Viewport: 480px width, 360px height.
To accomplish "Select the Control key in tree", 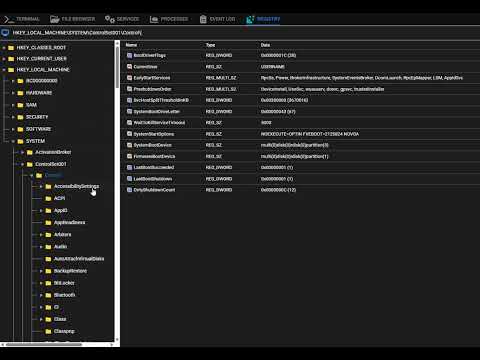I will [53, 175].
